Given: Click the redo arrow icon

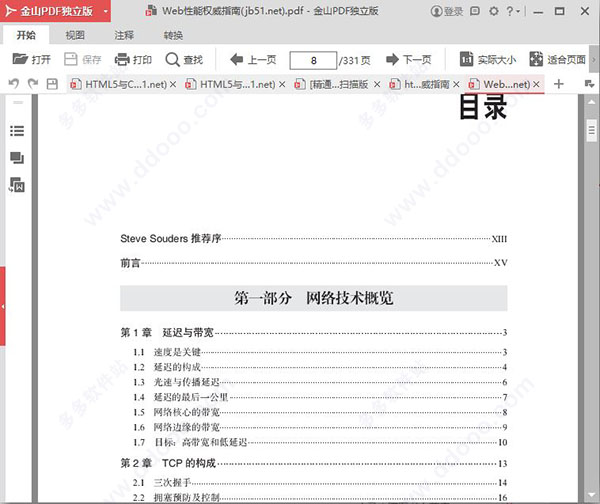Looking at the screenshot, I should pos(33,83).
